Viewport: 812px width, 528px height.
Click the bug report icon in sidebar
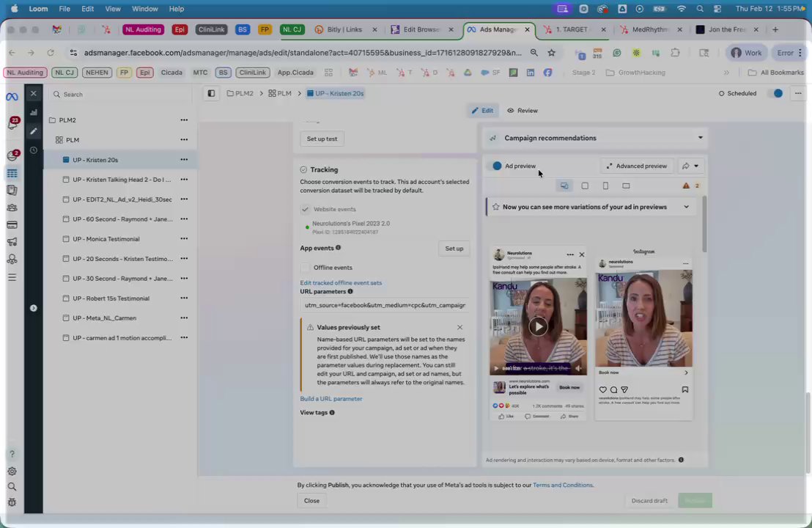pyautogui.click(x=12, y=502)
